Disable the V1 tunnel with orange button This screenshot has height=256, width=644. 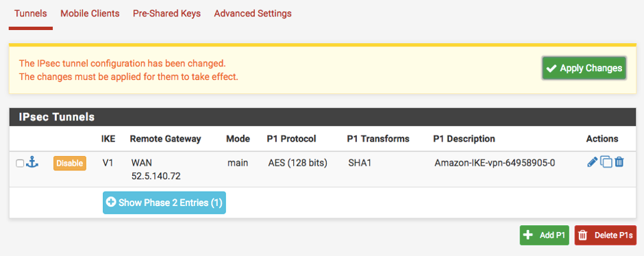click(x=70, y=163)
